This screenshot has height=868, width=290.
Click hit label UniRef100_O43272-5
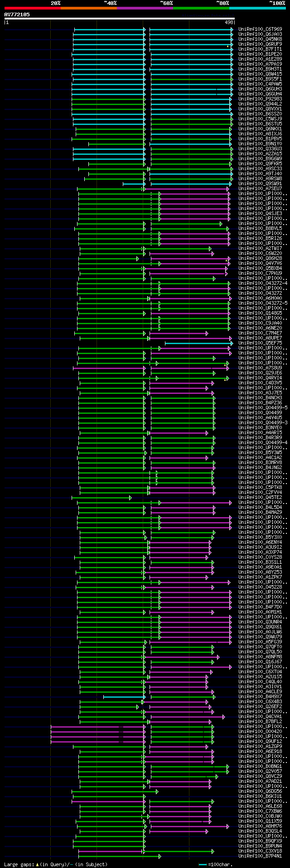pos(263,303)
